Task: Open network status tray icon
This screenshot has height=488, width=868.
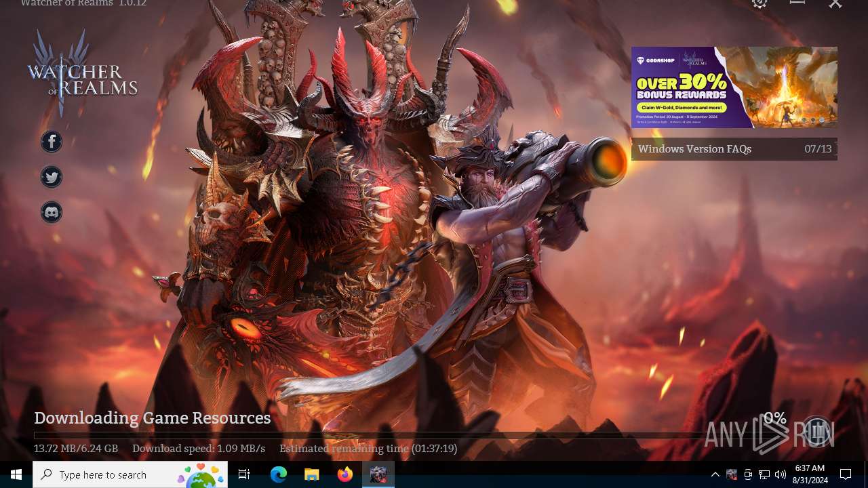Action: coord(764,474)
